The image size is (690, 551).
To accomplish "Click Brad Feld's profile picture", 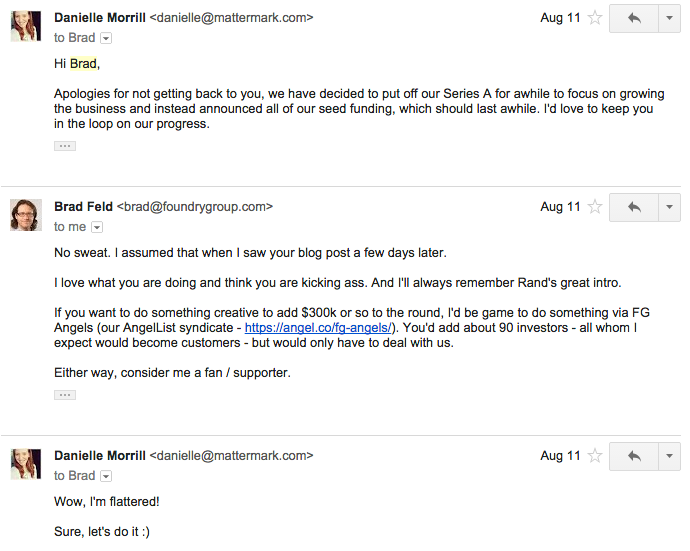I will pyautogui.click(x=26, y=215).
